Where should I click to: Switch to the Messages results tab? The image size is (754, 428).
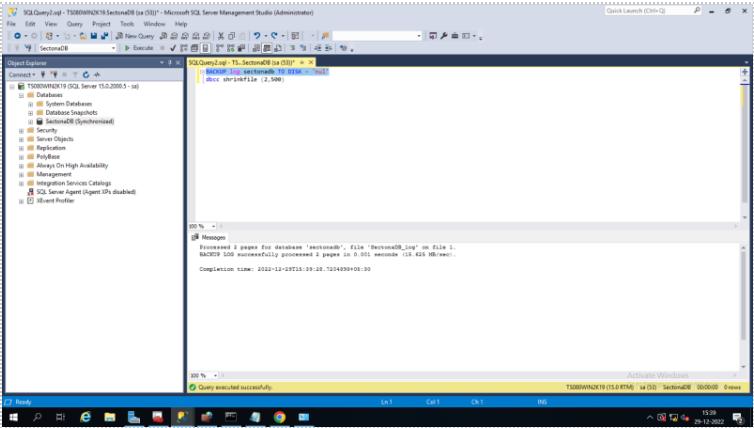212,237
